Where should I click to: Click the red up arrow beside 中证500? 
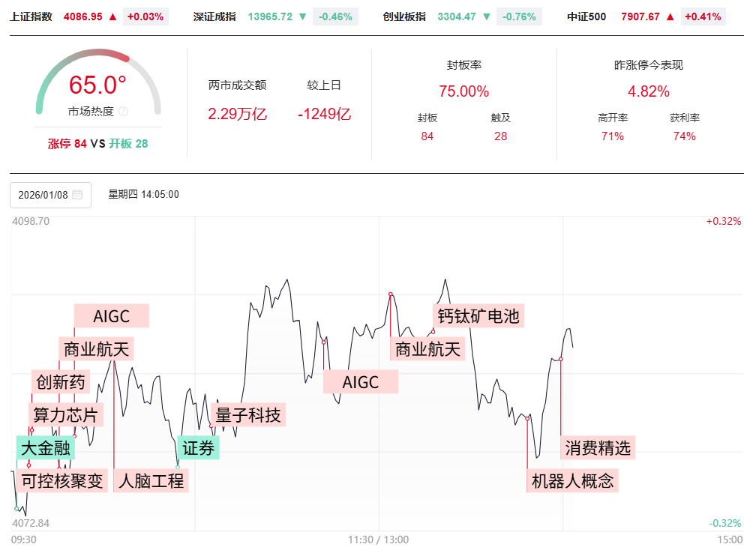tap(670, 16)
